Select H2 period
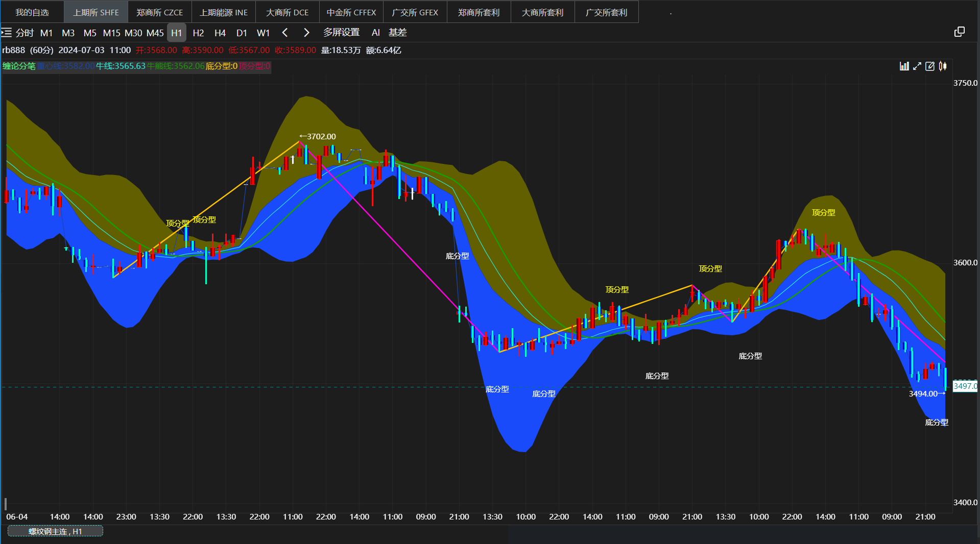The height and width of the screenshot is (544, 980). tap(198, 33)
